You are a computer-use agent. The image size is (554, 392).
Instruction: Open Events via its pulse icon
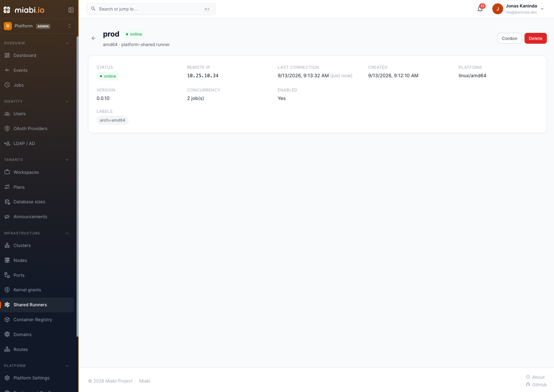7,70
